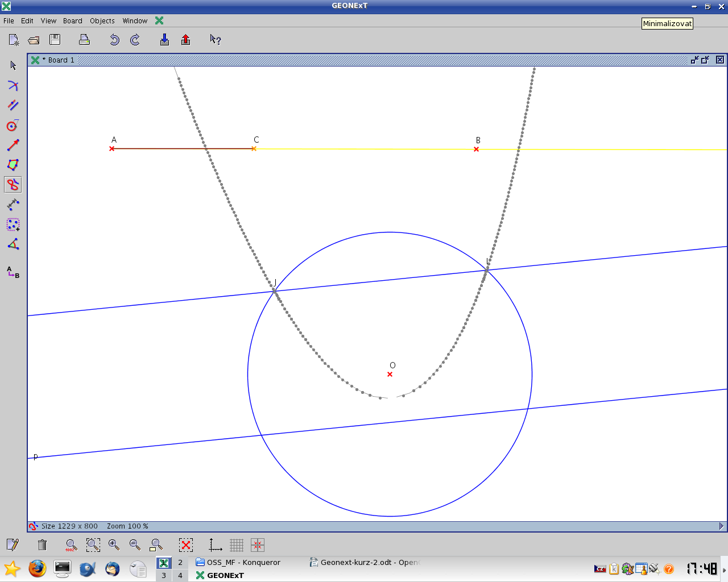Viewport: 728px width, 582px height.
Task: Click the Size 1229 x 800 status text
Action: [x=69, y=526]
